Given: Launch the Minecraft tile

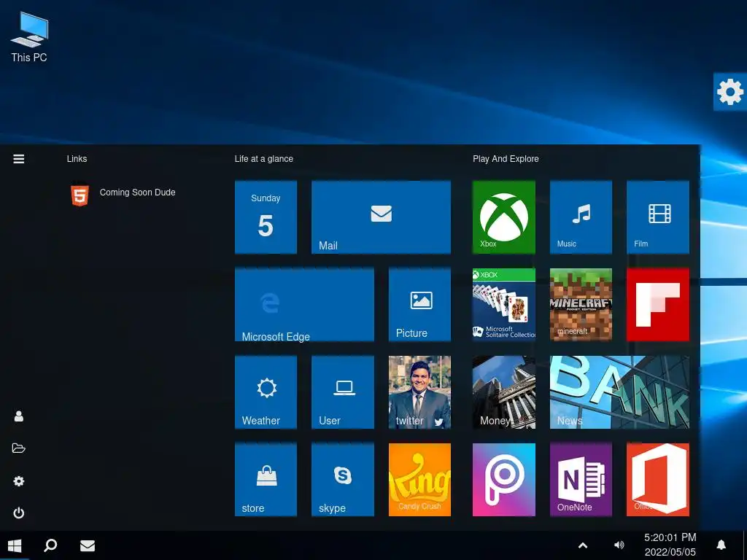Looking at the screenshot, I should coord(581,305).
